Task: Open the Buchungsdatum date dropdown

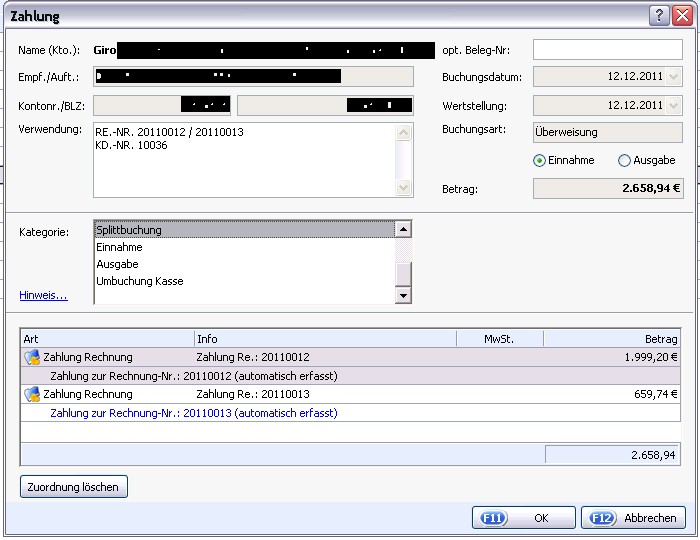Action: [673, 77]
